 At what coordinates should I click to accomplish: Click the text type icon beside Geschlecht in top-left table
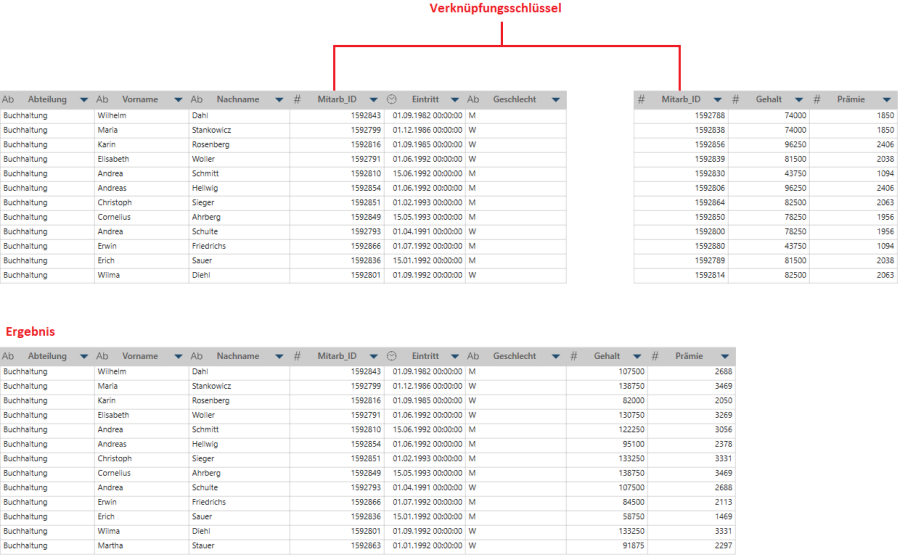pos(473,100)
